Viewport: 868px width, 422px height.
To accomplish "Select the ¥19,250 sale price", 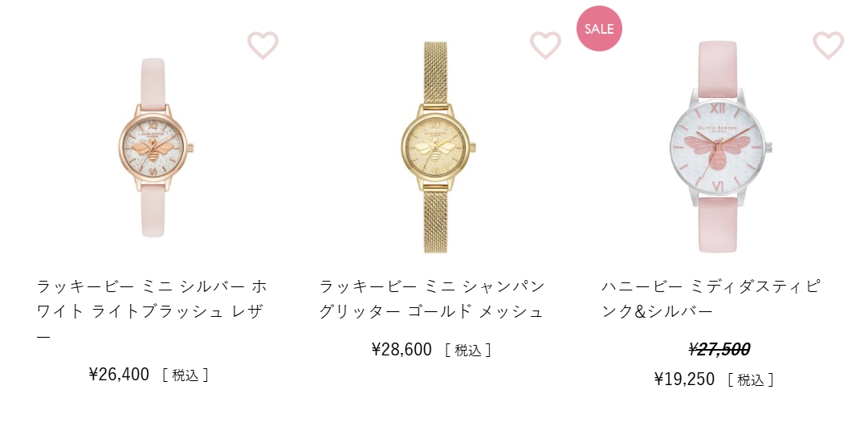I will pos(684,379).
